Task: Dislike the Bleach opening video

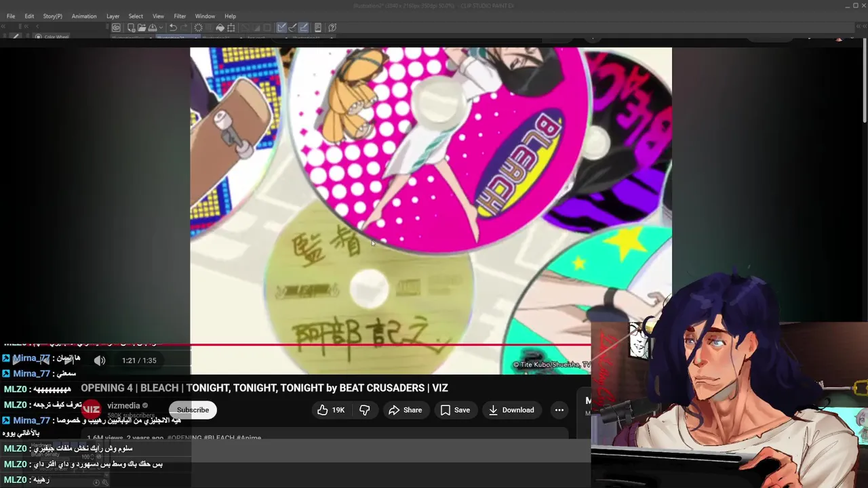Action: pos(365,410)
